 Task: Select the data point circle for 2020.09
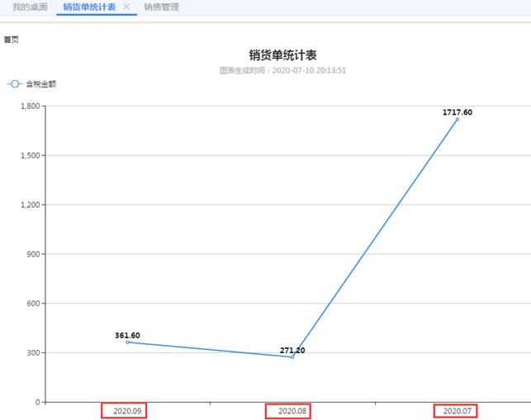point(127,342)
